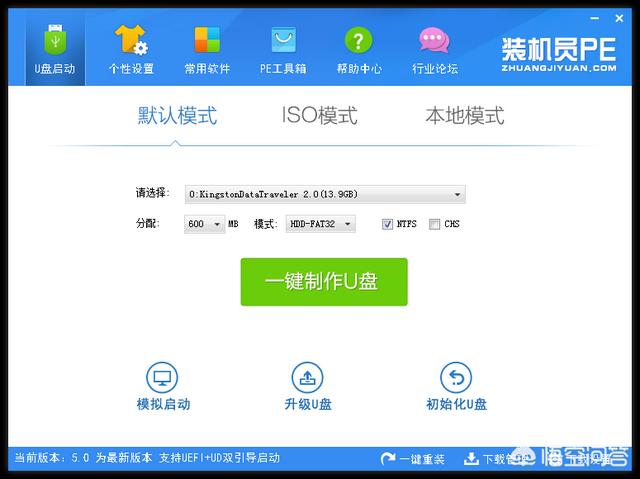
Task: Open 常用软件 colorful tiles icon
Action: click(207, 40)
